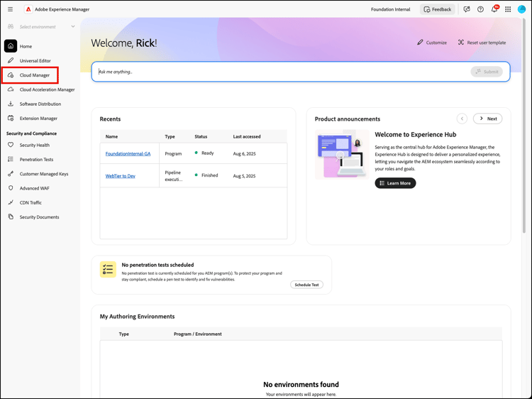This screenshot has width=532, height=399.
Task: Click the Customize button
Action: [432, 43]
